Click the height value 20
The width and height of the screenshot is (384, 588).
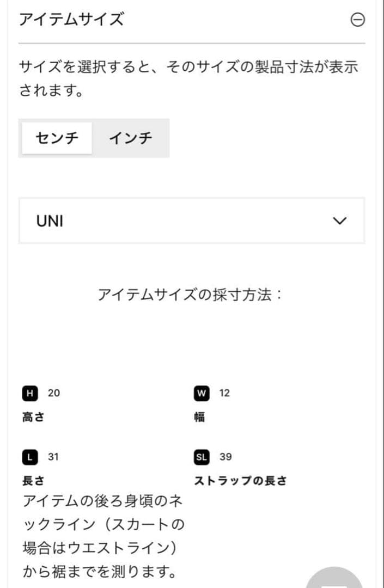[x=53, y=393]
